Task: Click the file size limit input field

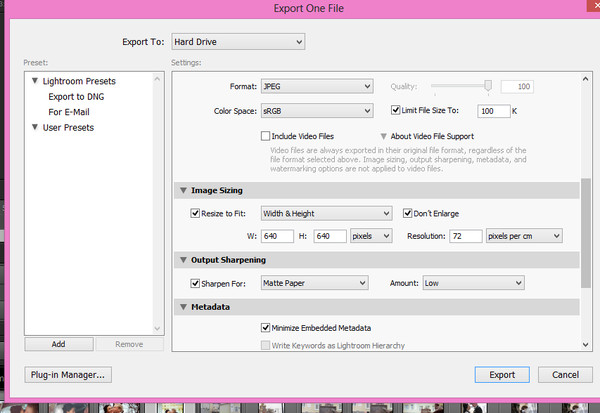Action: click(494, 111)
